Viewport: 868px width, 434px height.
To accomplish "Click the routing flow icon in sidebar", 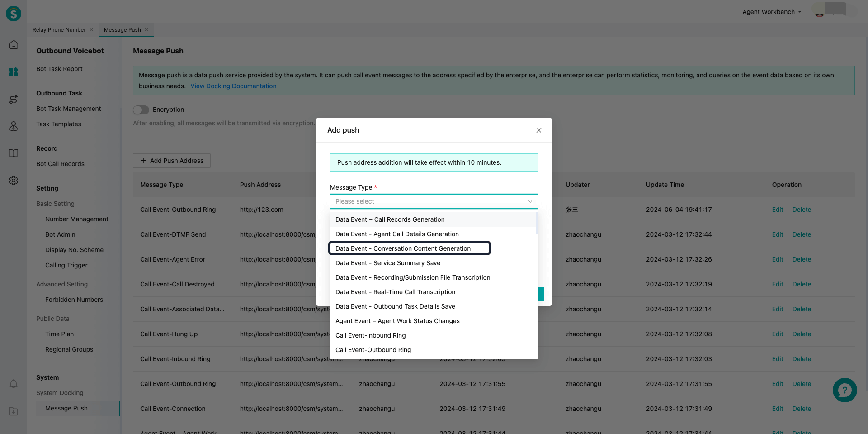I will 14,99.
